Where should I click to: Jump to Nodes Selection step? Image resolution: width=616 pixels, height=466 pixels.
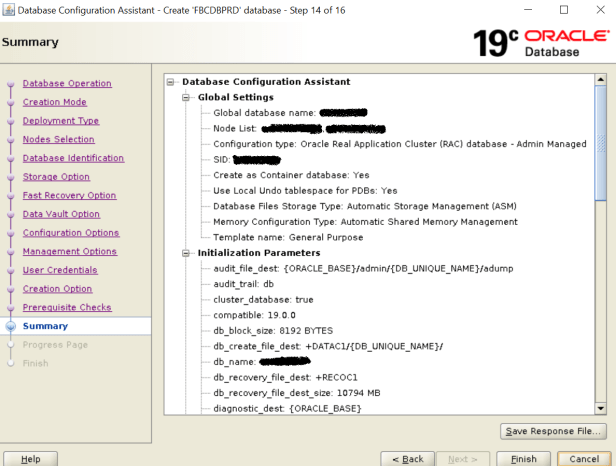click(58, 139)
